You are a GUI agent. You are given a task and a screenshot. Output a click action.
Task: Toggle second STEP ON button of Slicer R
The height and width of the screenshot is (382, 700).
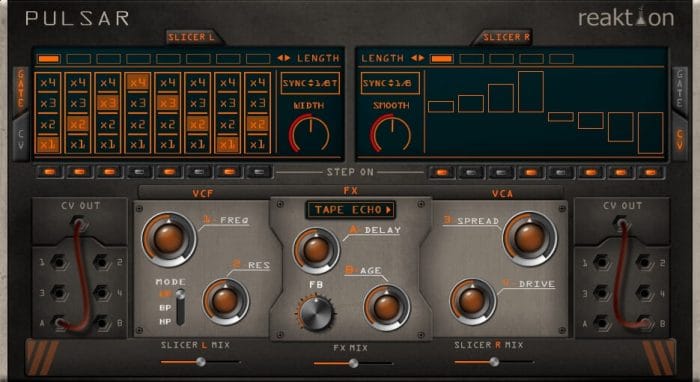pyautogui.click(x=471, y=172)
